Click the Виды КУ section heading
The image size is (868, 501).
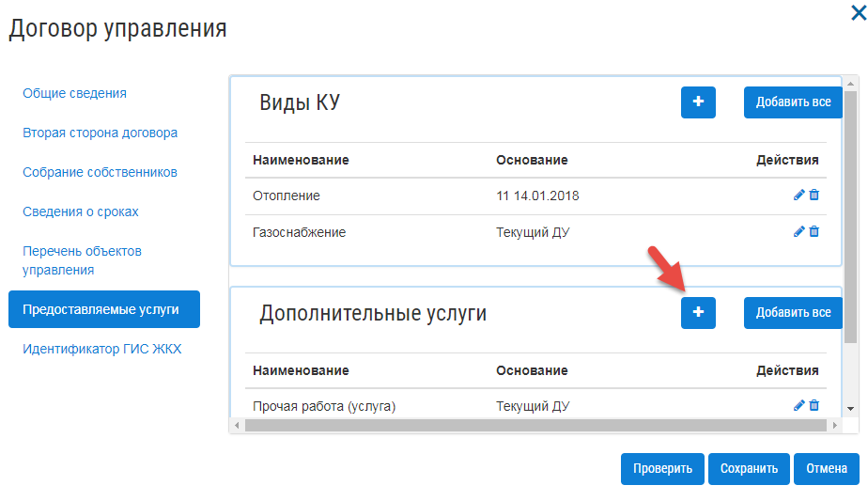(x=300, y=102)
